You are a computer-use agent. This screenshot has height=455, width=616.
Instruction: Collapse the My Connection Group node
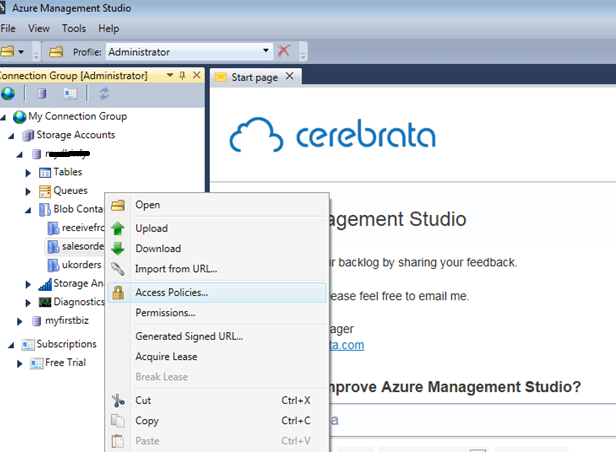click(x=3, y=117)
